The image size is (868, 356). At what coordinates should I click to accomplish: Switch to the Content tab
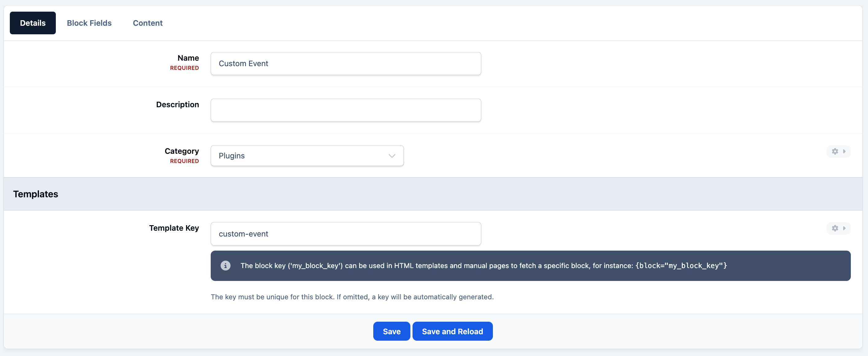tap(148, 23)
